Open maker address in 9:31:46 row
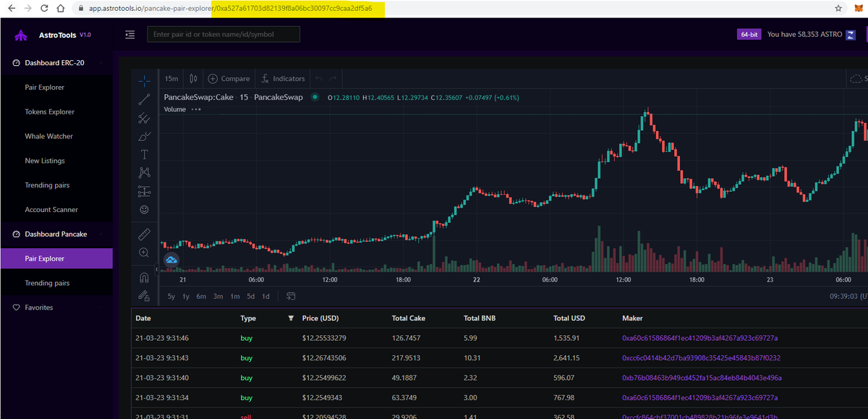The width and height of the screenshot is (868, 419). (699, 338)
